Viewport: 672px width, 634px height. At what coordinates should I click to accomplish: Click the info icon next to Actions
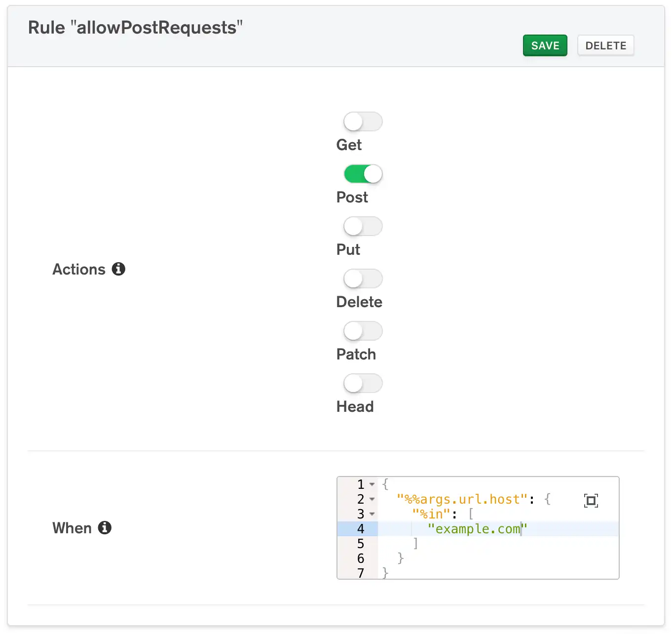(x=118, y=269)
